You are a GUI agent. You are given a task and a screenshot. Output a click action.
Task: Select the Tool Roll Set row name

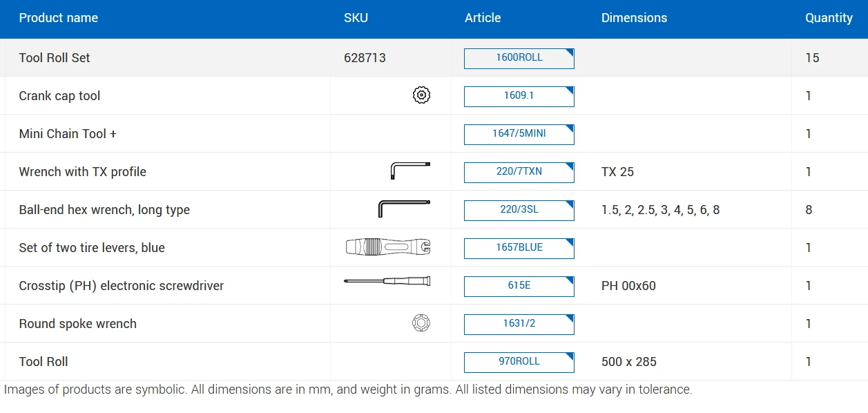click(x=55, y=58)
